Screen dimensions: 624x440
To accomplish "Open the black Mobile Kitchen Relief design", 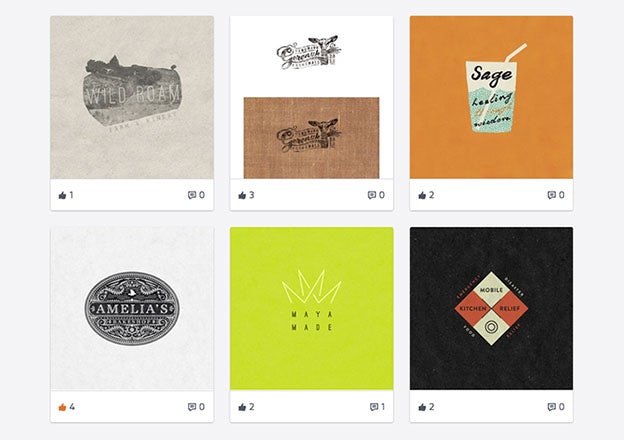I will pos(491,309).
